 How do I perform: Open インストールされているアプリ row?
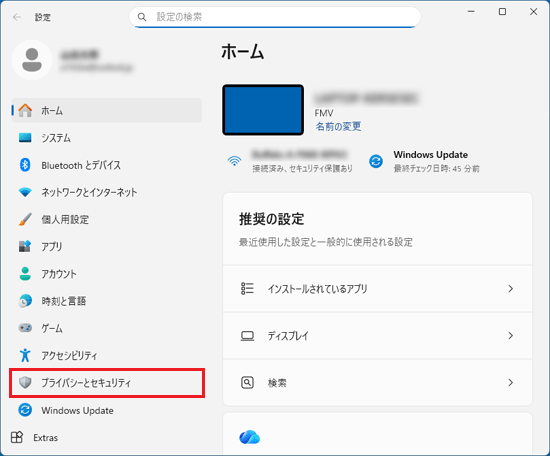377,289
